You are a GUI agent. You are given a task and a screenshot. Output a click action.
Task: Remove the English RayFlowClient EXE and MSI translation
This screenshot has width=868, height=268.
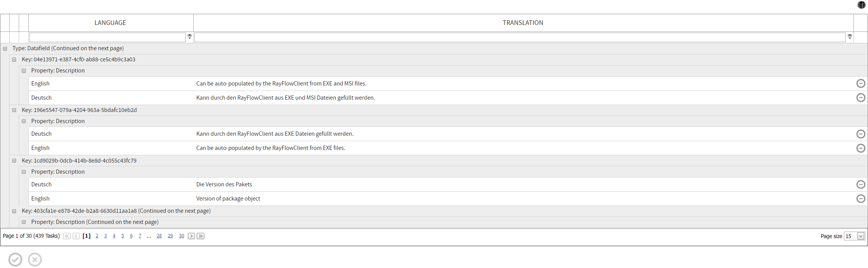coord(861,83)
